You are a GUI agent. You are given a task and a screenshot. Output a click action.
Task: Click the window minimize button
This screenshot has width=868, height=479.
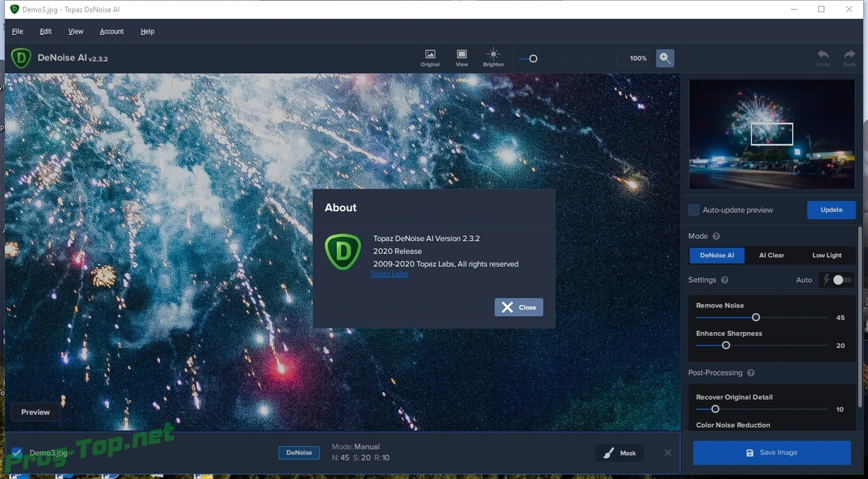click(793, 9)
